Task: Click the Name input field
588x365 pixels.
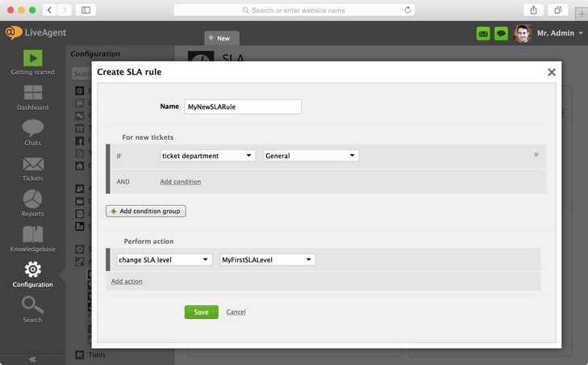Action: (242, 107)
